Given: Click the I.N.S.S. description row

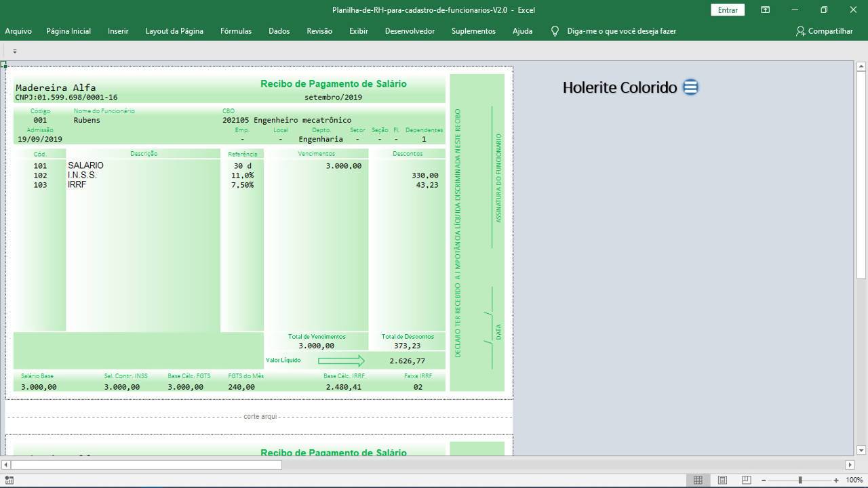Looking at the screenshot, I should [82, 175].
